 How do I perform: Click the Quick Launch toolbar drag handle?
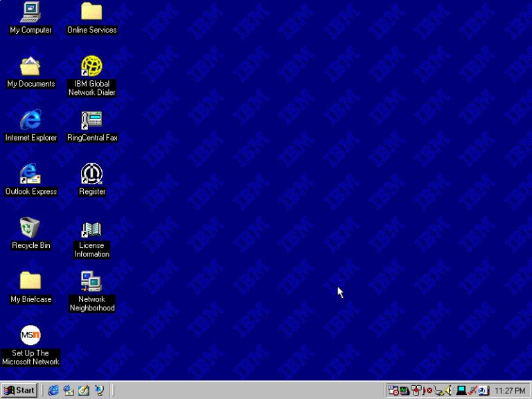coord(42,390)
